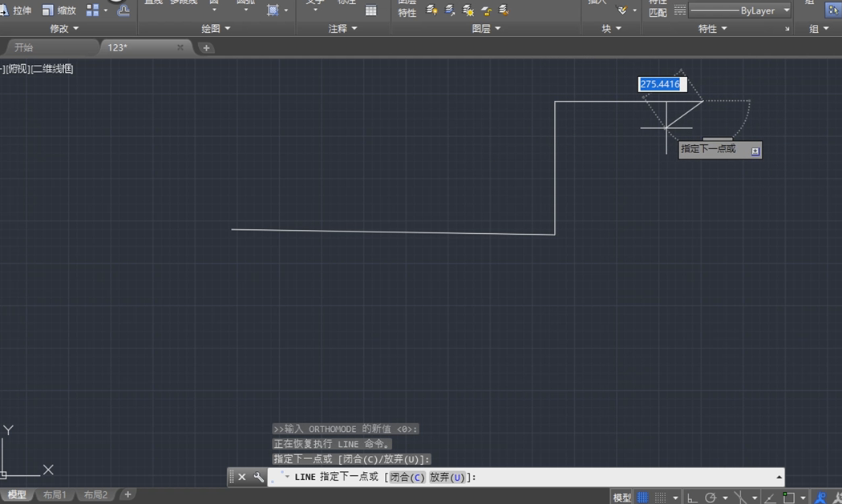Screen dimensions: 842x504
Task: Open the ByLayer linetype dropdown
Action: 786,10
